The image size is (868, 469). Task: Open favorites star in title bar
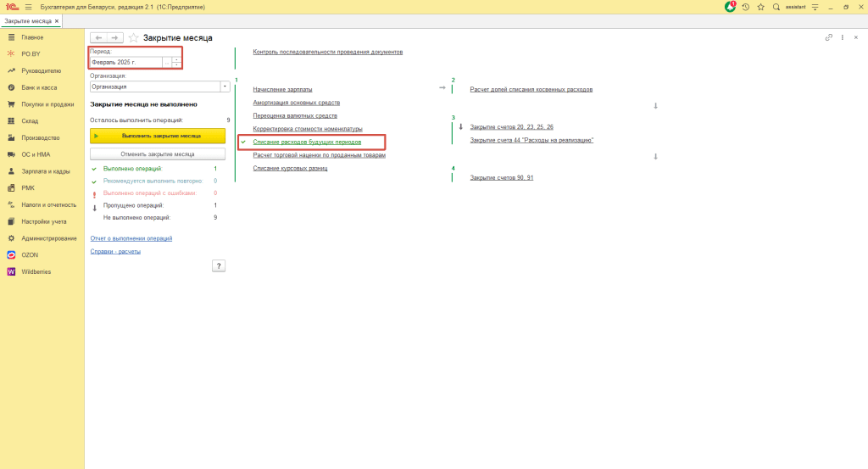760,7
